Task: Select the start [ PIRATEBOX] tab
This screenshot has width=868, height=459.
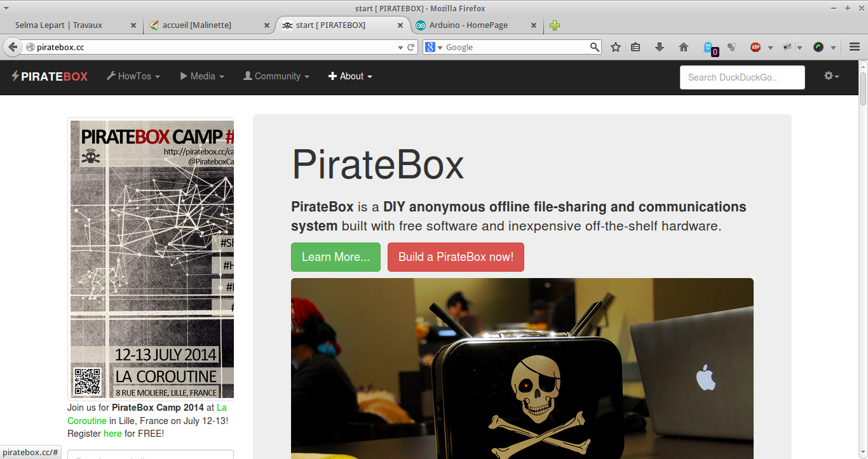Action: (342, 25)
